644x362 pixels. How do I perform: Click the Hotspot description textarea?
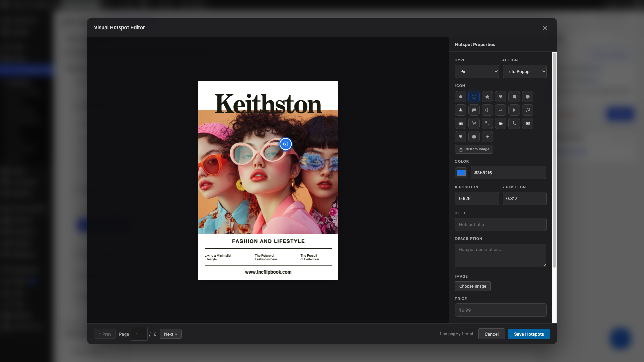click(x=501, y=255)
